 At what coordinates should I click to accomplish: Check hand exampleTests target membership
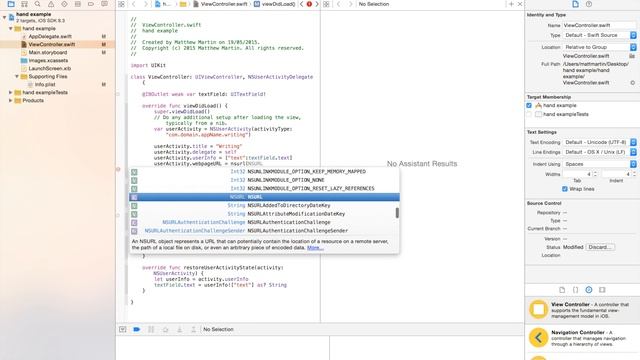click(529, 114)
